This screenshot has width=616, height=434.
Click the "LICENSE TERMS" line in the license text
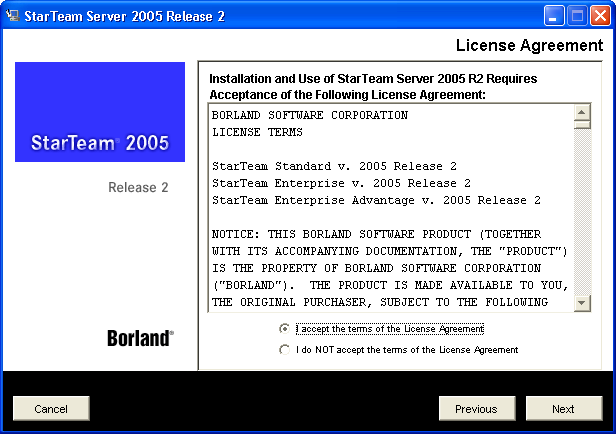point(257,132)
